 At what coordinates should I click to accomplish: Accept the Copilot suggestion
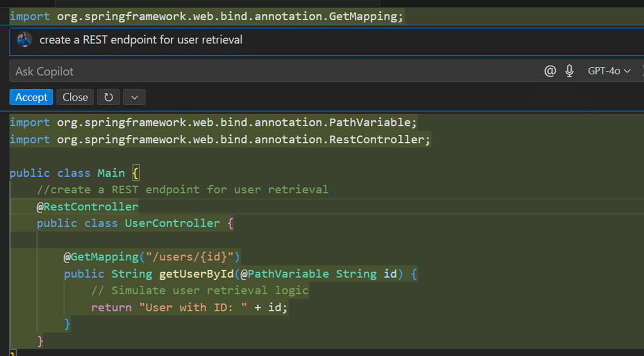pos(31,97)
